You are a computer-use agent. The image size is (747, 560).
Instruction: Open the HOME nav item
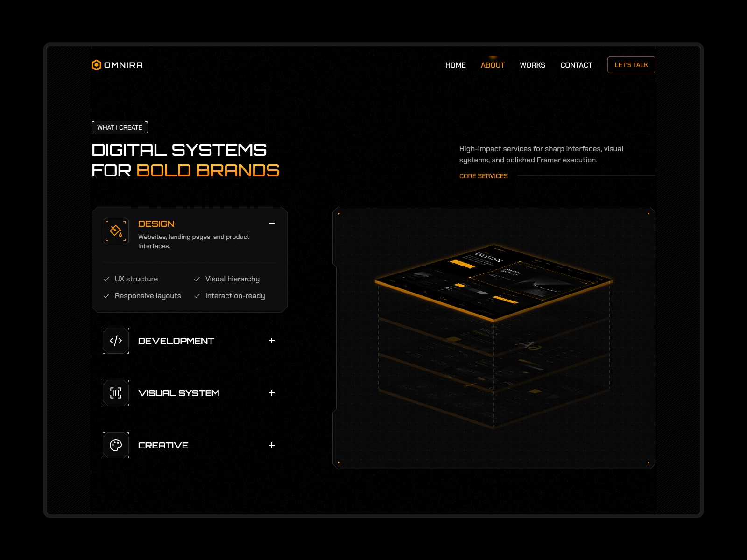click(x=456, y=65)
